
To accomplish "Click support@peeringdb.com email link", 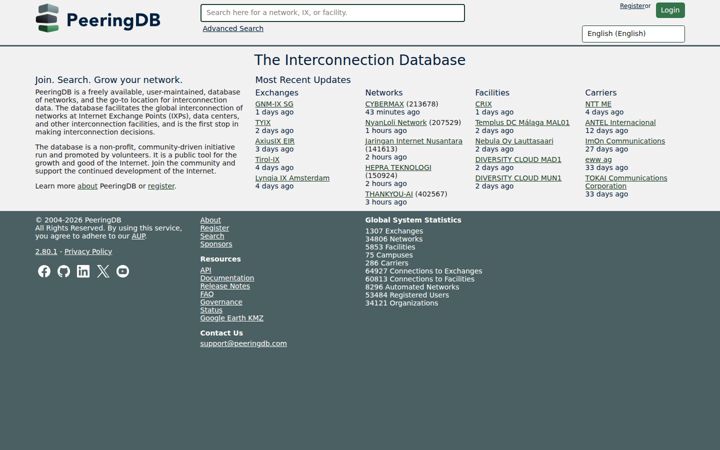I will pos(243,343).
